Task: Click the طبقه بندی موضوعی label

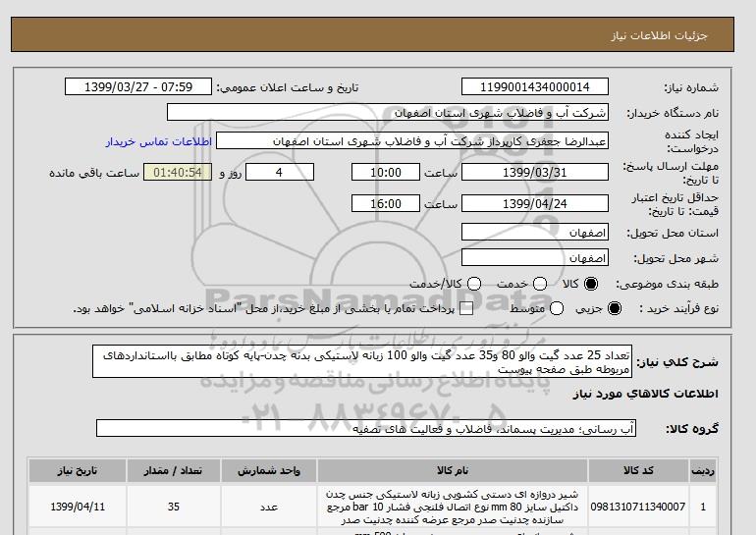Action: (668, 284)
